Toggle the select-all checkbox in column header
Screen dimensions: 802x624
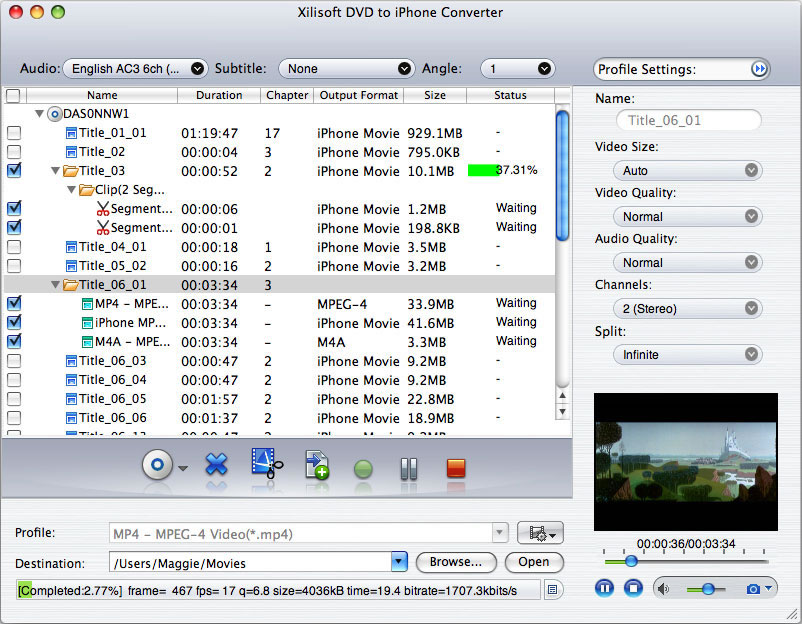pos(13,95)
